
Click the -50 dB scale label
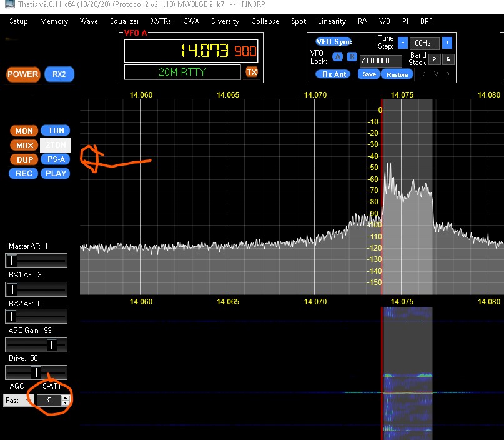coord(373,167)
